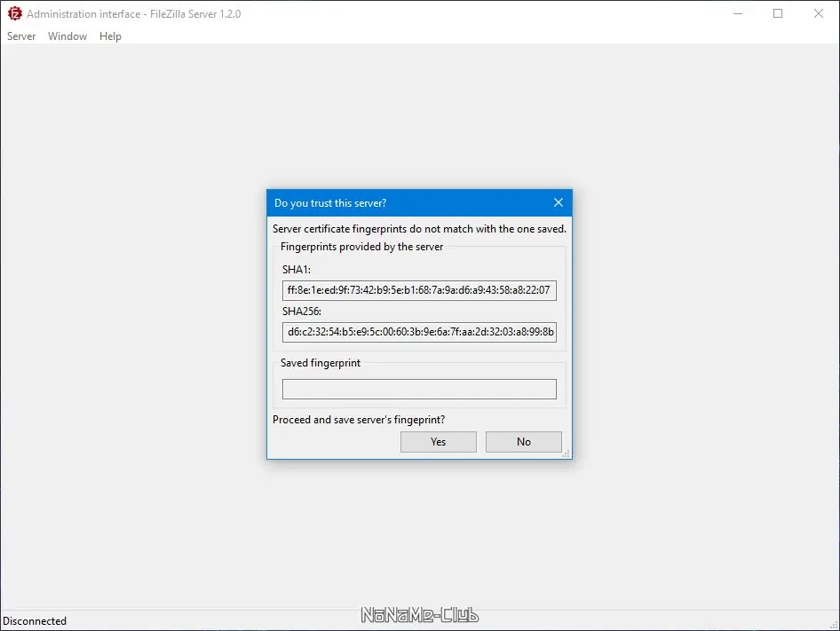Click Yes to save server fingerprint
Viewport: 840px width, 631px height.
click(x=439, y=442)
